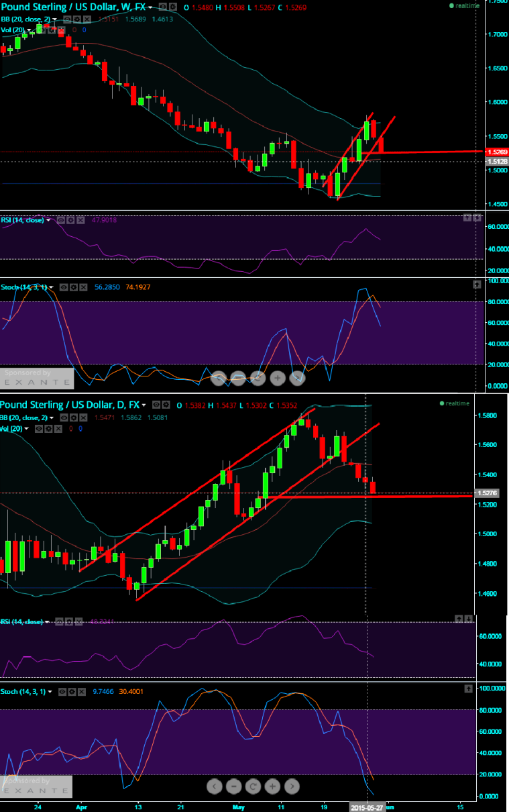Expand daily BB (20, close, 2) dropdown arrow
The height and width of the screenshot is (812, 509).
pyautogui.click(x=52, y=419)
